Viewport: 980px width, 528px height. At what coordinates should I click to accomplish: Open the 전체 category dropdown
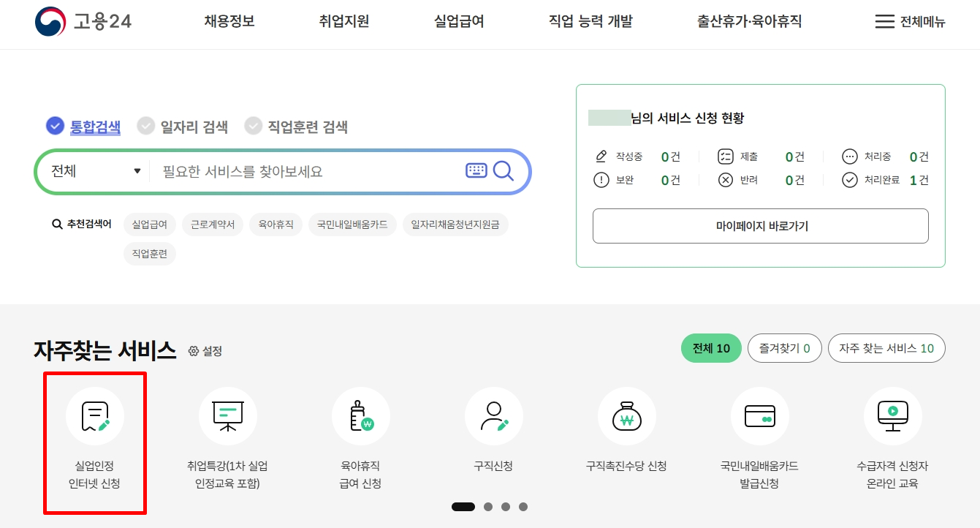(x=92, y=171)
